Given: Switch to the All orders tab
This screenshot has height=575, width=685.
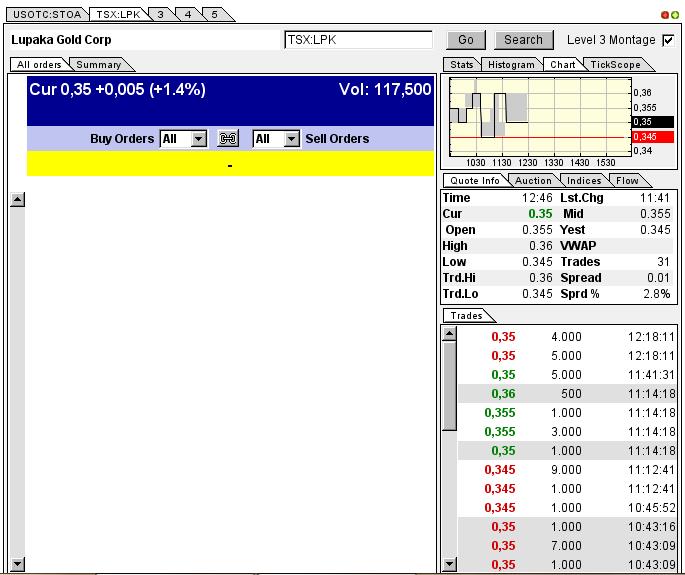Looking at the screenshot, I should tap(39, 65).
